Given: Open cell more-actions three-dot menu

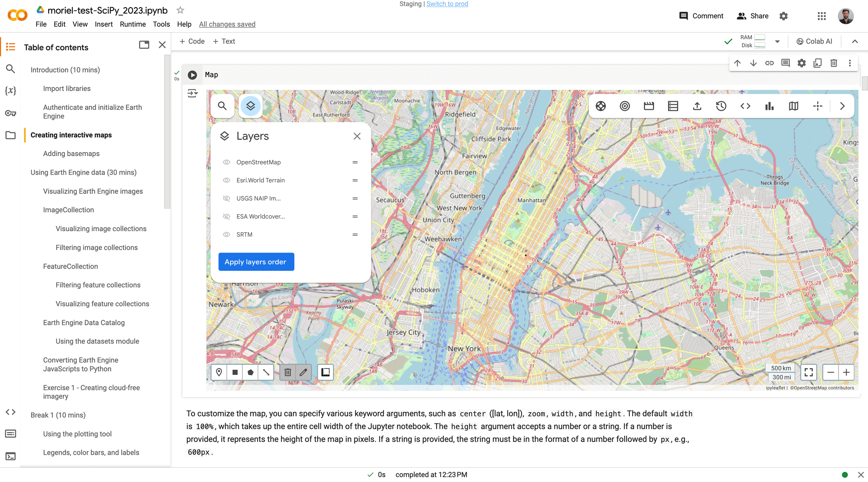Looking at the screenshot, I should click(850, 63).
